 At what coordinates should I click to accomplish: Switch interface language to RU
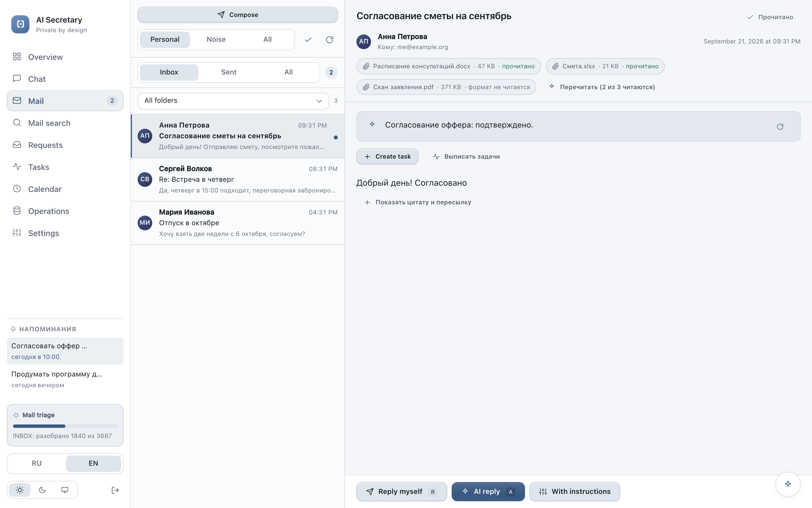coord(37,463)
